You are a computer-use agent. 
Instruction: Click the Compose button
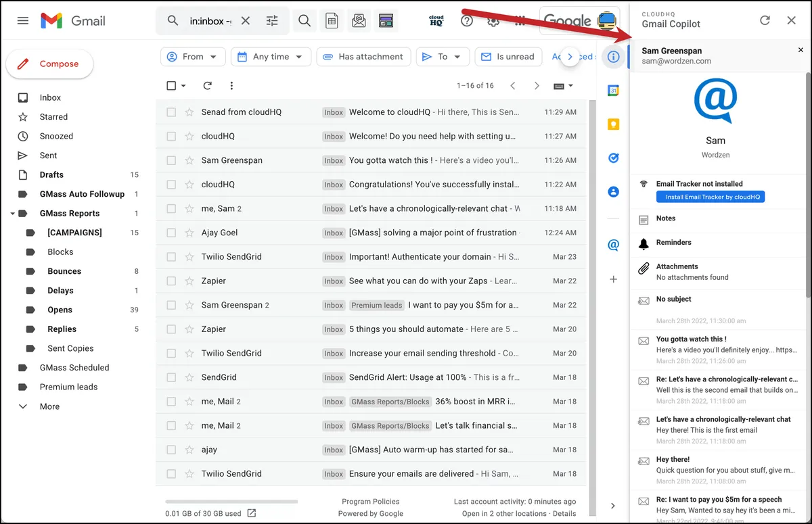point(49,64)
